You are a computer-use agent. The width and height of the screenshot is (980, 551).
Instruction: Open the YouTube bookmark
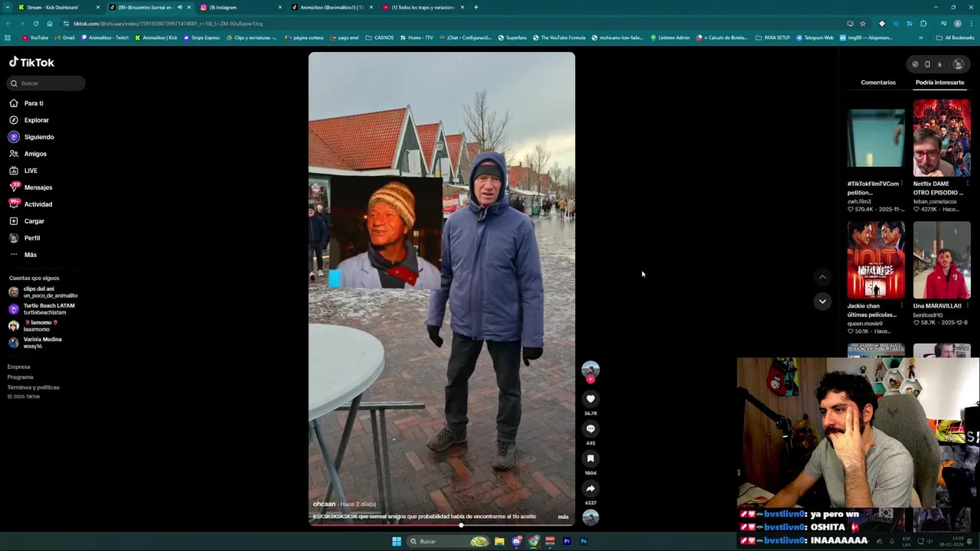point(35,37)
